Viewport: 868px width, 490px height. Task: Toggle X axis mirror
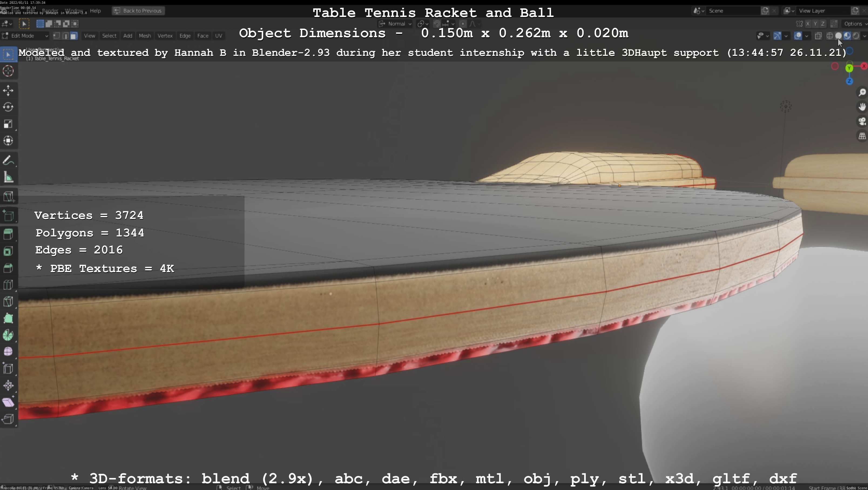(x=808, y=24)
